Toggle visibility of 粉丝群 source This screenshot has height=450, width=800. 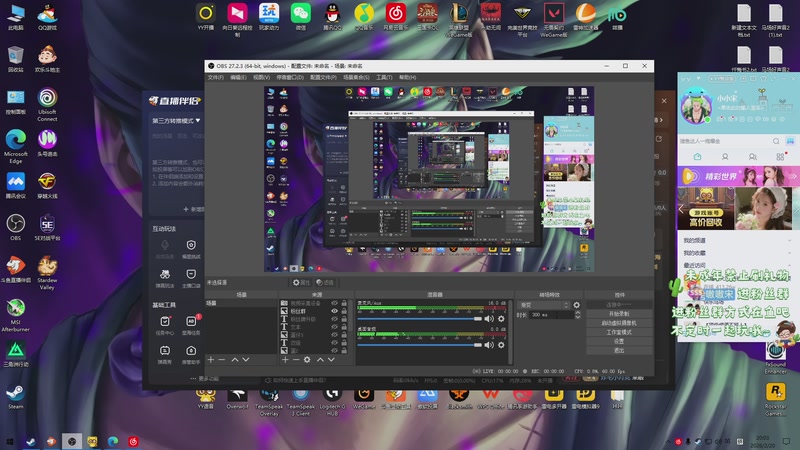click(x=335, y=311)
